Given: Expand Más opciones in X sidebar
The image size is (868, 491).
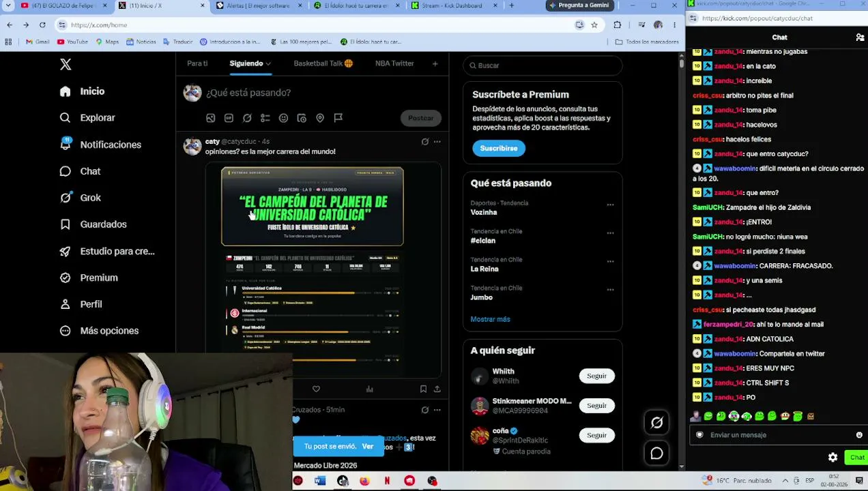Looking at the screenshot, I should tap(99, 331).
